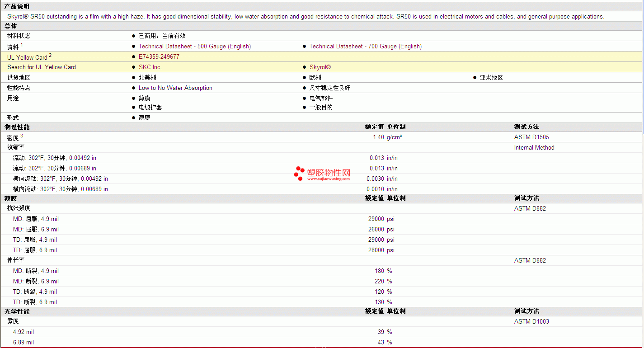Image resolution: width=644 pixels, height=348 pixels.
Task: Click 一般目的 use entry
Action: [x=321, y=108]
